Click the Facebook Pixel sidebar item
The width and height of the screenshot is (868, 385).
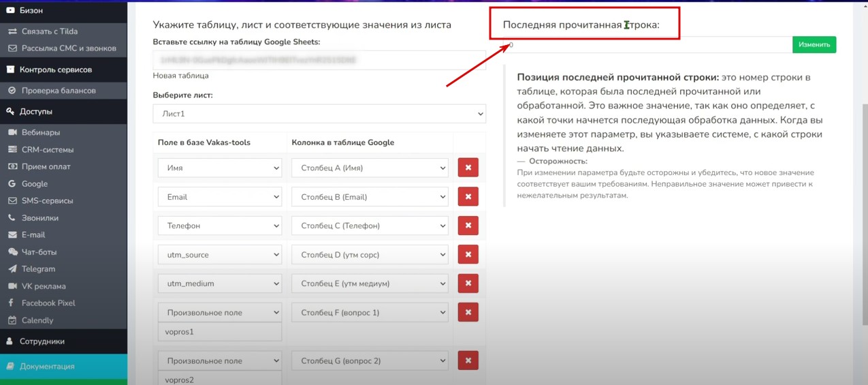[48, 303]
